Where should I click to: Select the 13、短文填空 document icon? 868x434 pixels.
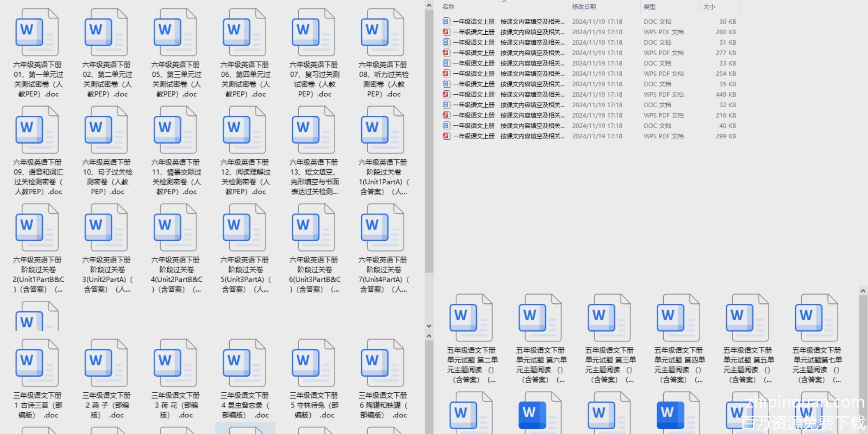tap(313, 130)
